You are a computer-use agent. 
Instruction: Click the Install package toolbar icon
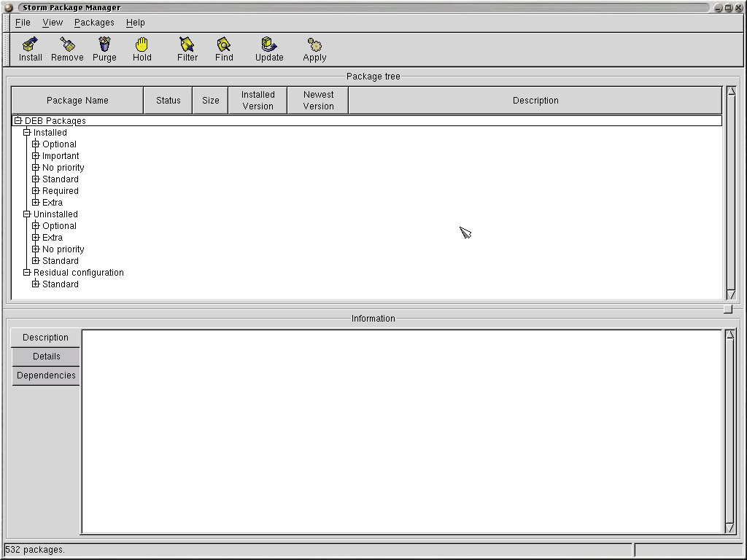(x=30, y=45)
